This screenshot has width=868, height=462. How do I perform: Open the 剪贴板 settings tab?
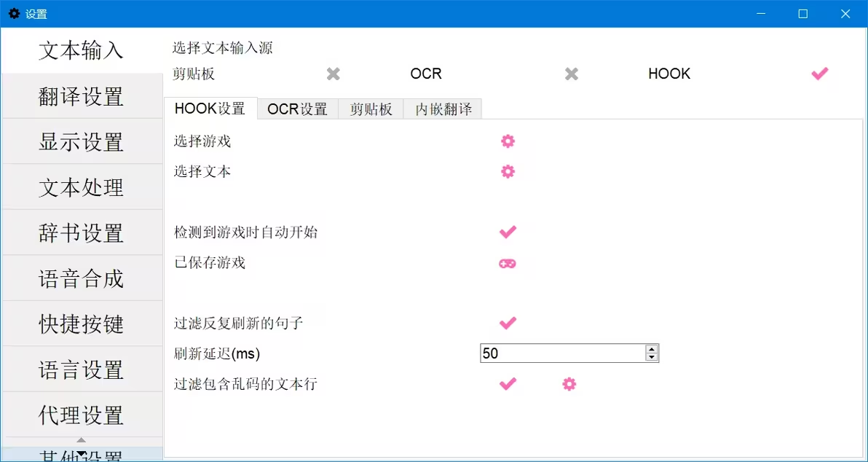point(371,109)
